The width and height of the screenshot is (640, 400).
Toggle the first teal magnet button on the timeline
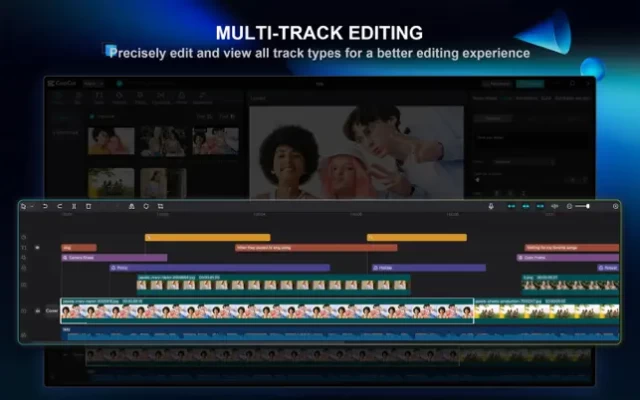[x=512, y=206]
